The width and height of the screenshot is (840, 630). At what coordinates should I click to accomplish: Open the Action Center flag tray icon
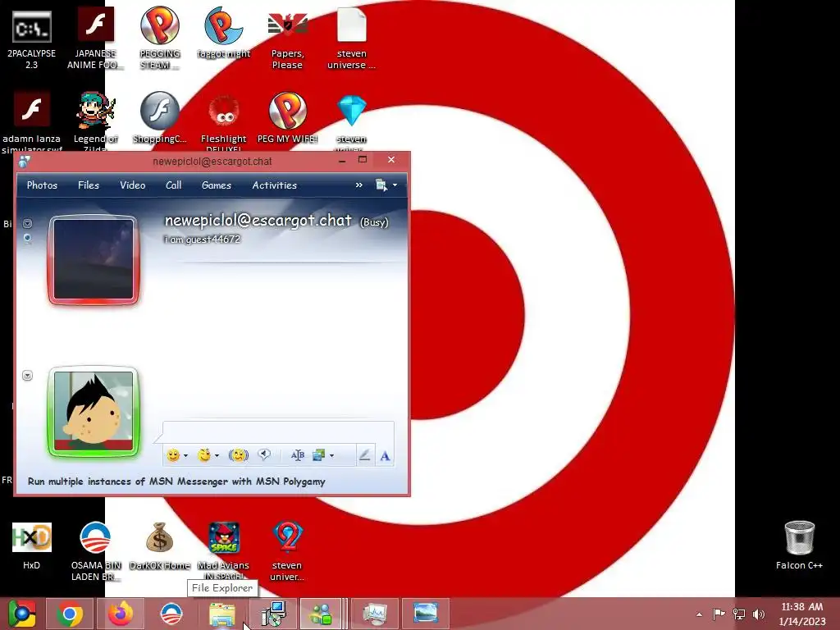coord(719,614)
